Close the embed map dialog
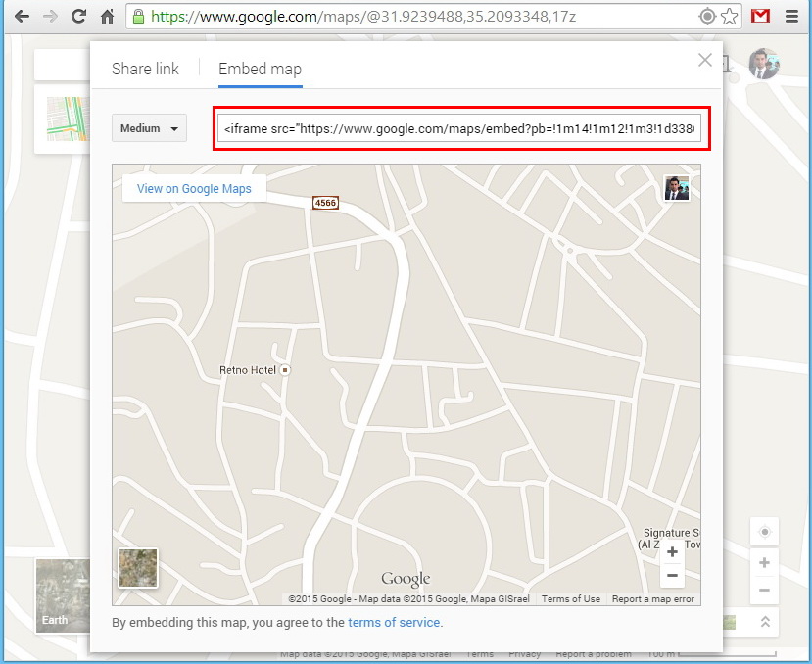 (705, 60)
